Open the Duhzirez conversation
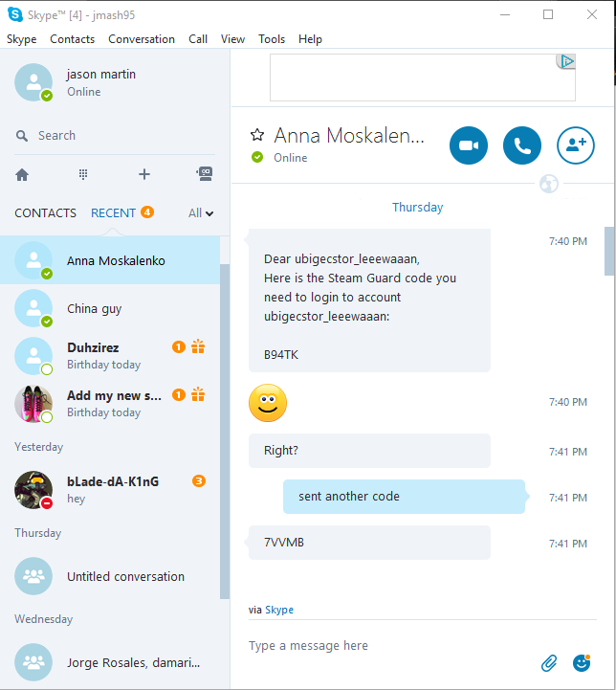This screenshot has height=690, width=616. [x=110, y=356]
